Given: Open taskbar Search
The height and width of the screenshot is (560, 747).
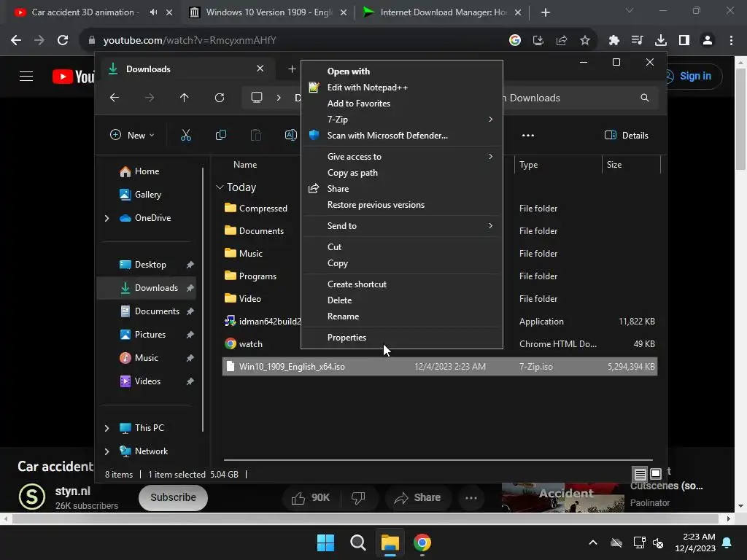Looking at the screenshot, I should [x=357, y=542].
